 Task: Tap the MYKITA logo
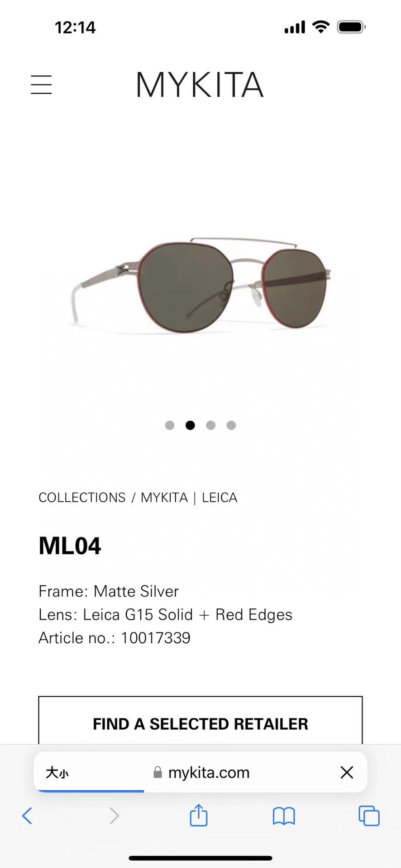click(x=200, y=85)
